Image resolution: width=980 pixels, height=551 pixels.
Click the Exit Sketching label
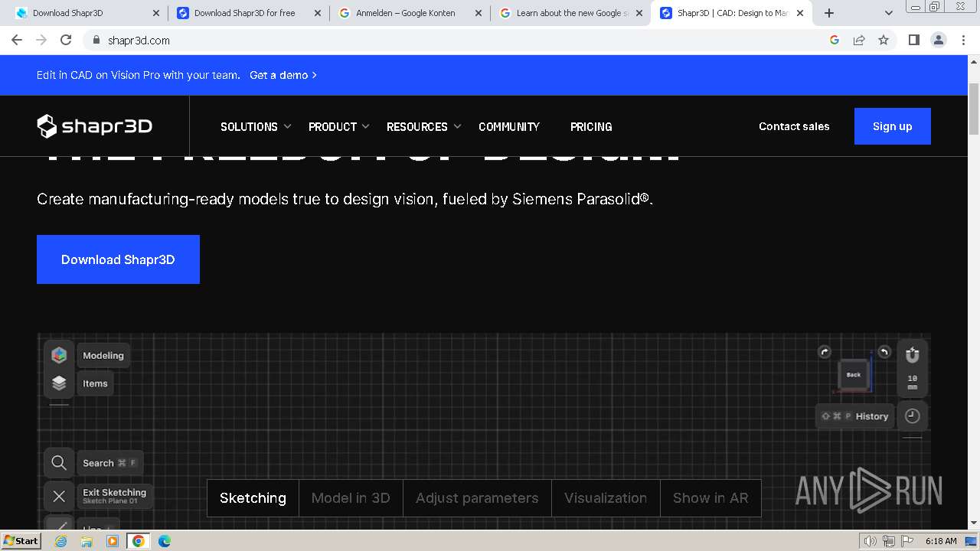(114, 496)
